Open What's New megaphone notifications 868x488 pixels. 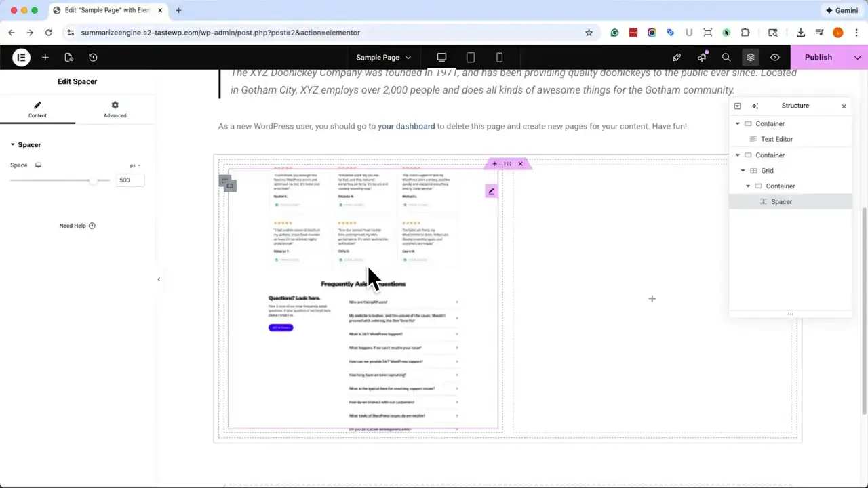coord(702,58)
